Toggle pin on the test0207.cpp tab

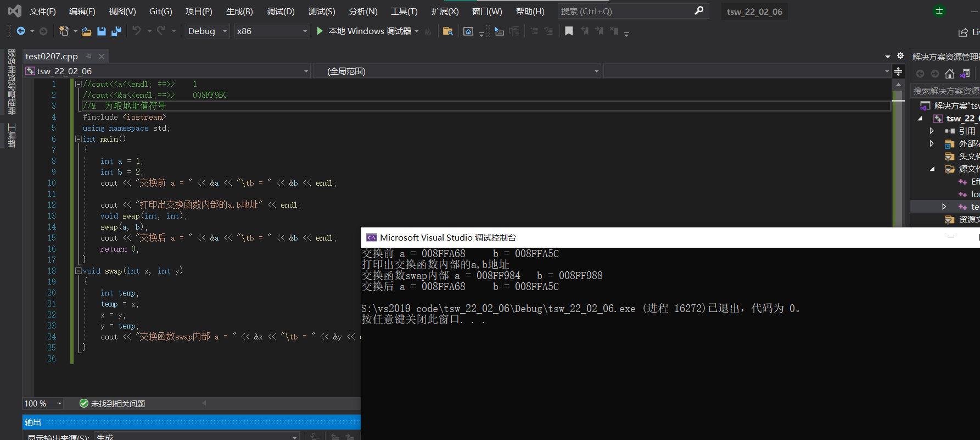click(89, 56)
